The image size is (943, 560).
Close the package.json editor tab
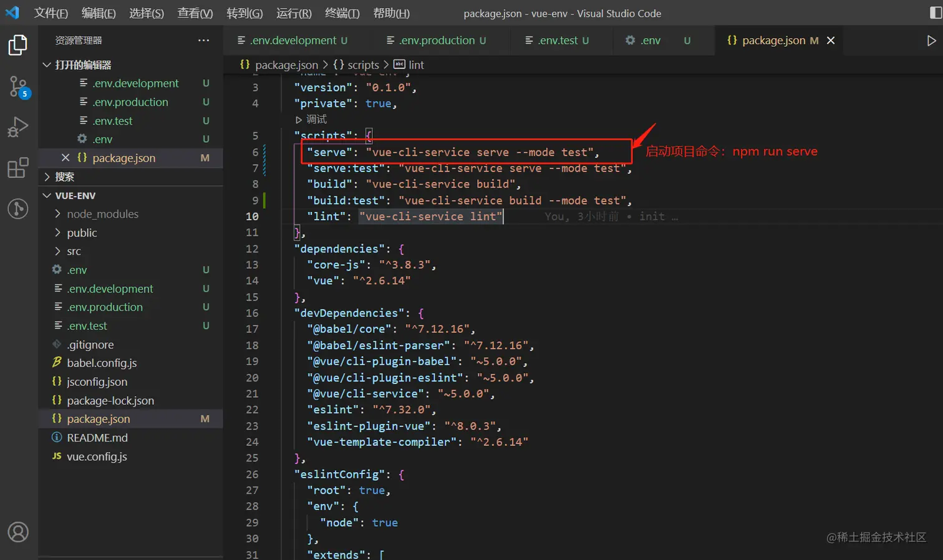831,41
